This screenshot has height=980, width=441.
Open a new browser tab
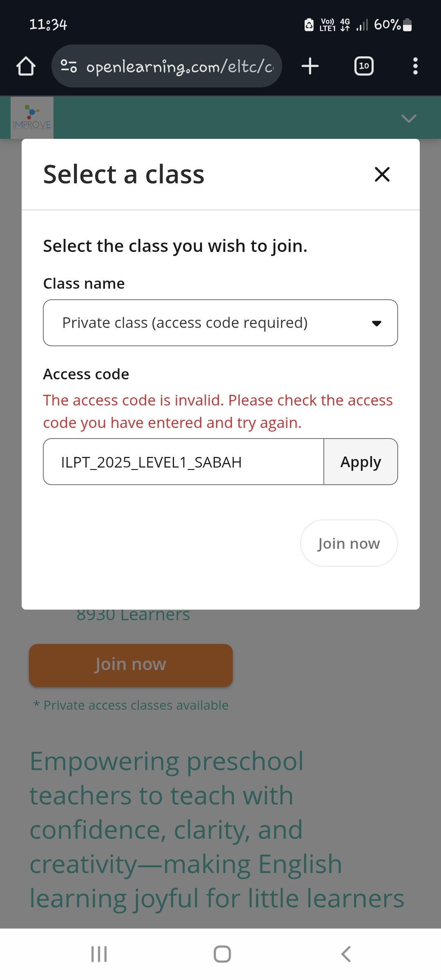[310, 66]
